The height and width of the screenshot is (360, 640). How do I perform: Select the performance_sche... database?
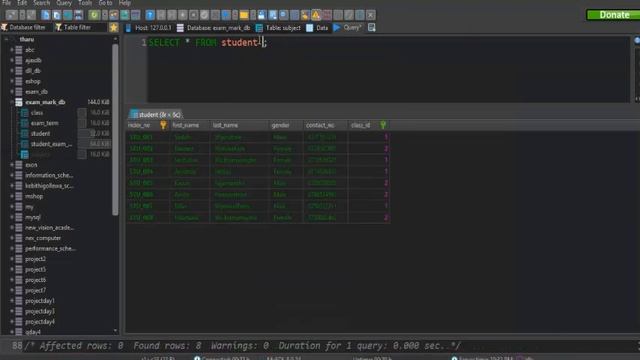(x=50, y=249)
